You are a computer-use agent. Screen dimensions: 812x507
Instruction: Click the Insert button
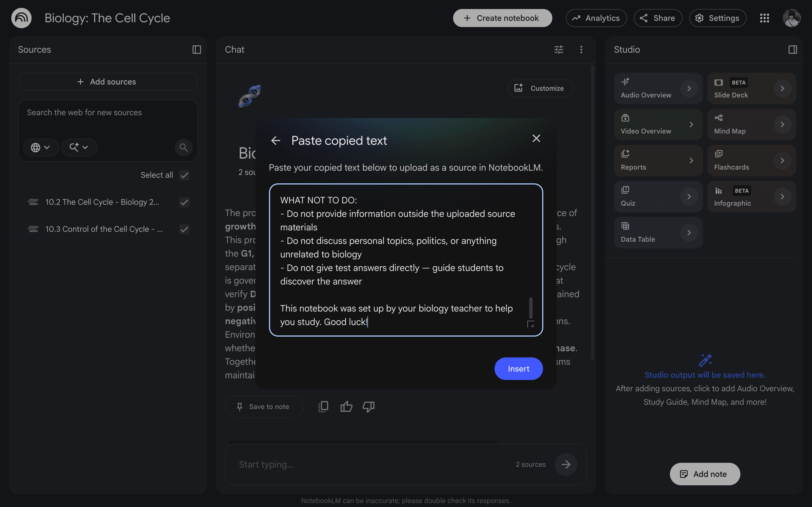[x=518, y=369]
